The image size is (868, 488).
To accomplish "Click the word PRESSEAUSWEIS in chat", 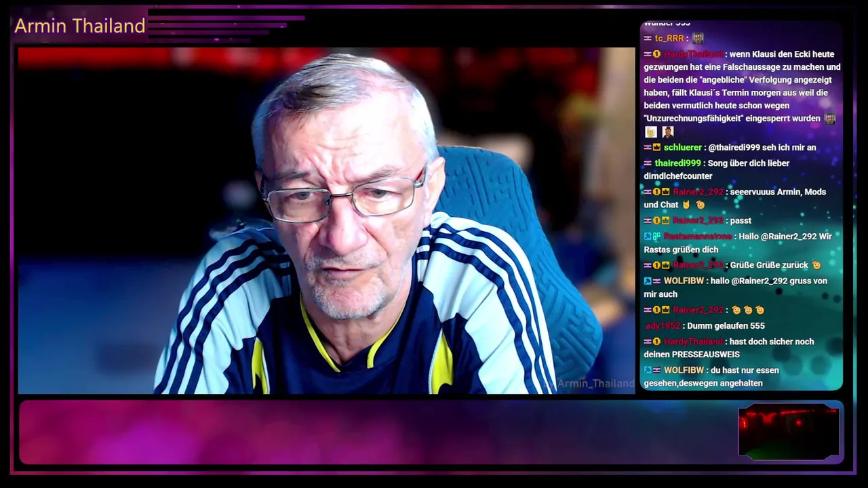I will click(x=706, y=355).
